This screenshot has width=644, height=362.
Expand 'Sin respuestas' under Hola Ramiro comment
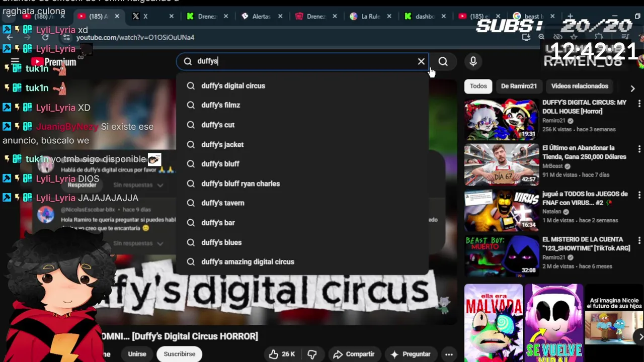(137, 243)
